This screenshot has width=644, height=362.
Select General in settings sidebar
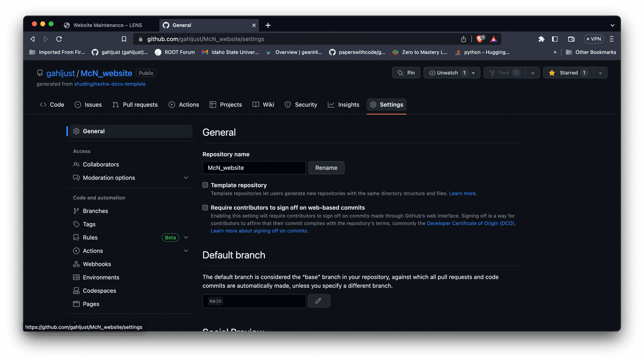(131, 131)
